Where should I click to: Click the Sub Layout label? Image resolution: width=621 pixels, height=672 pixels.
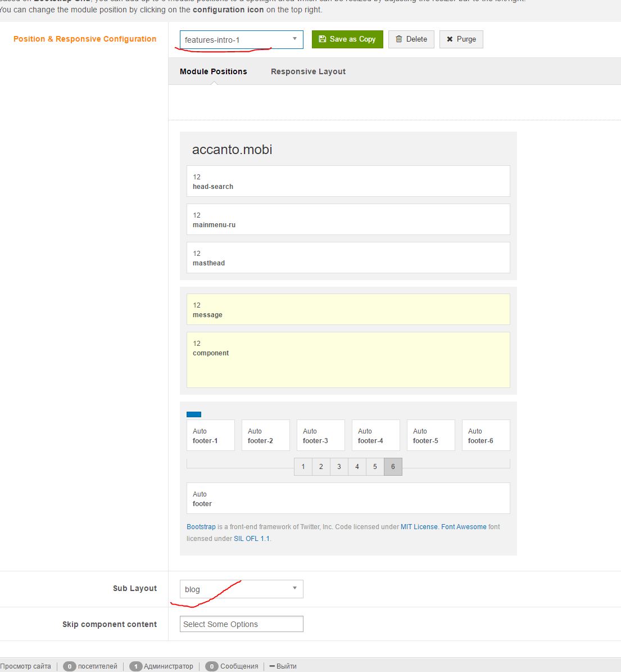pos(135,588)
